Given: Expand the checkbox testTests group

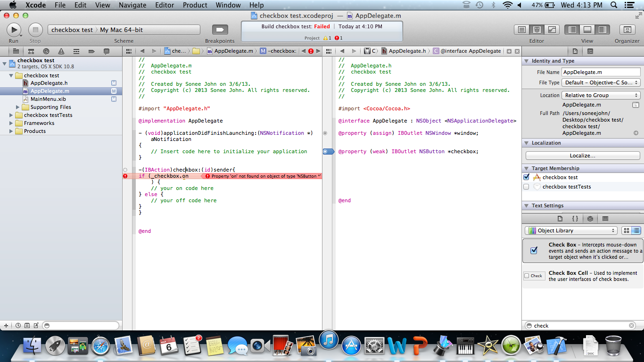Looking at the screenshot, I should (x=11, y=115).
